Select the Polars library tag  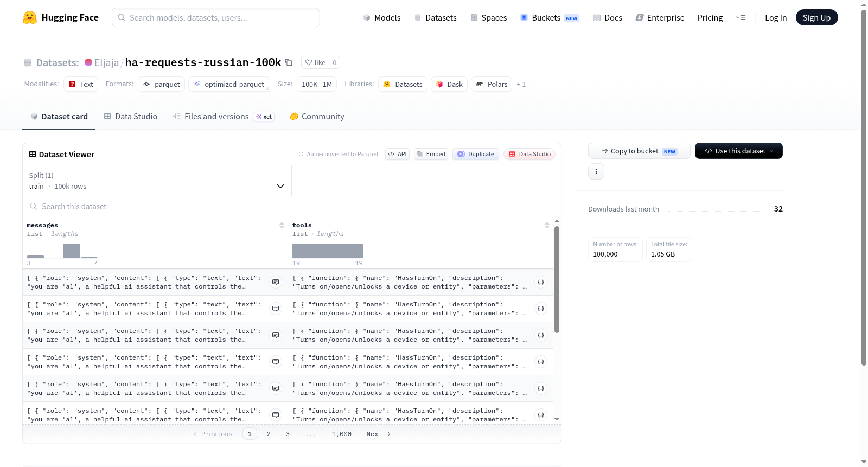492,84
